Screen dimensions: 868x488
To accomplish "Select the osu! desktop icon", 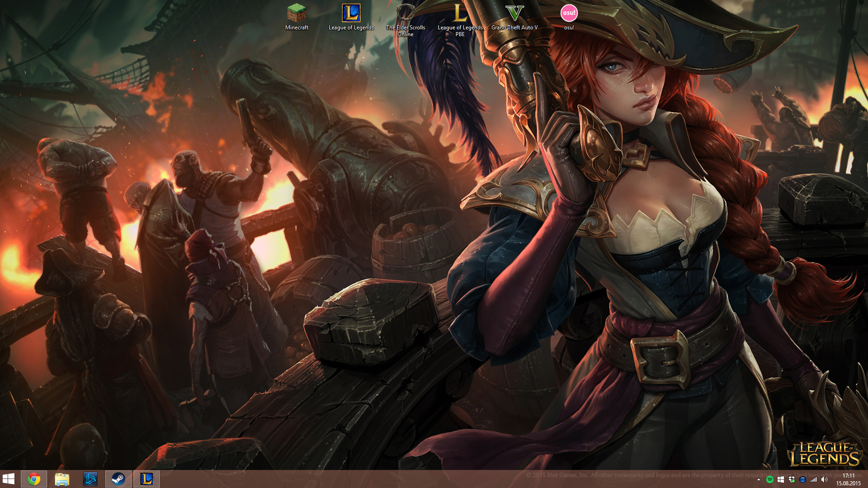I will (569, 17).
